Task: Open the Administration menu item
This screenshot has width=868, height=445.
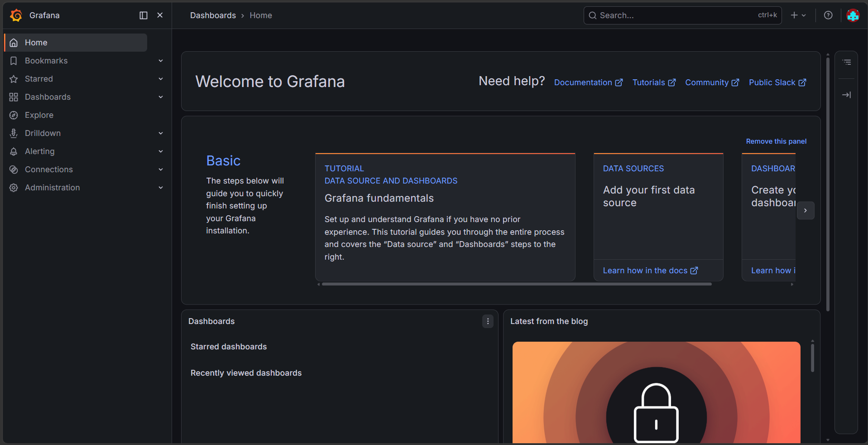Action: pos(52,188)
